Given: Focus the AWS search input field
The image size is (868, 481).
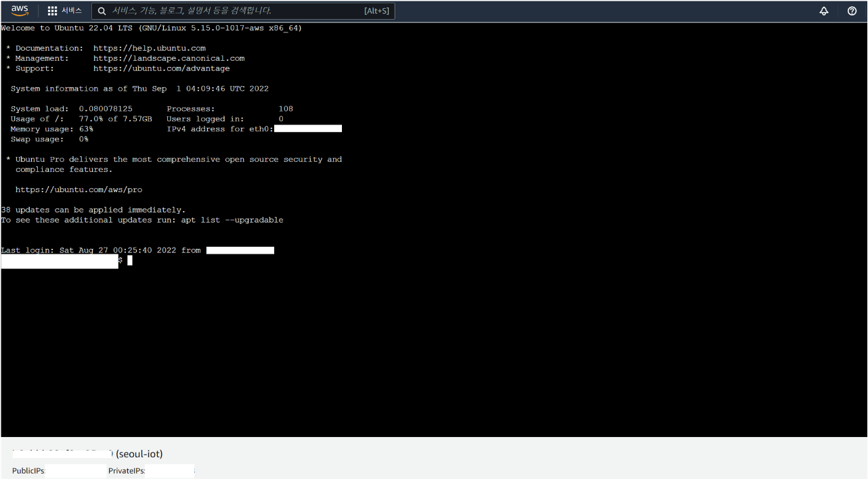Looking at the screenshot, I should click(x=243, y=11).
